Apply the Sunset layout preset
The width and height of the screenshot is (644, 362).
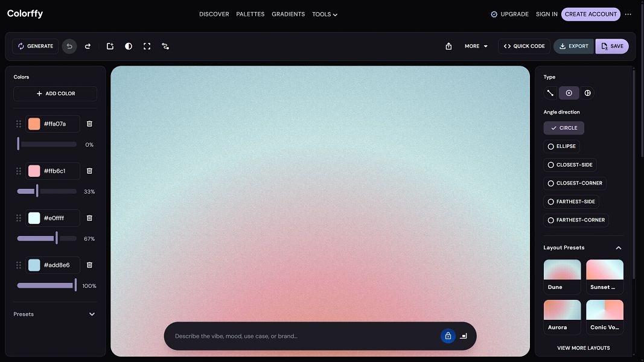tap(605, 277)
